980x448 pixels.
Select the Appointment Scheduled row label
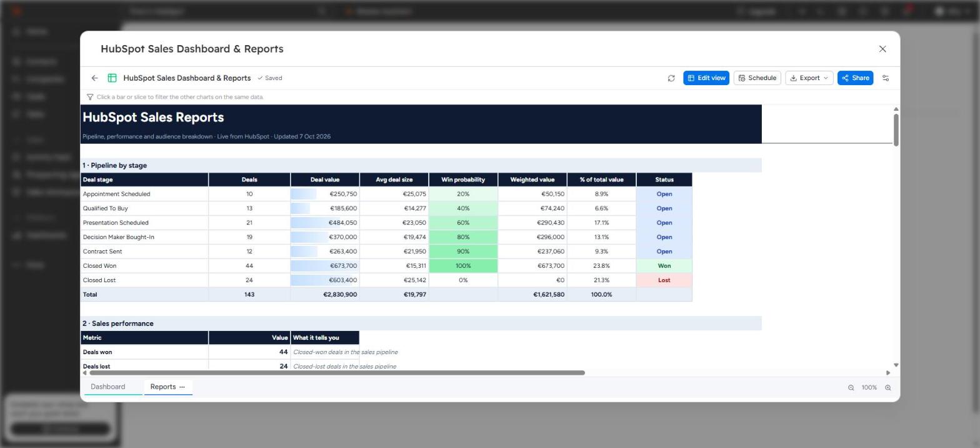coord(144,194)
